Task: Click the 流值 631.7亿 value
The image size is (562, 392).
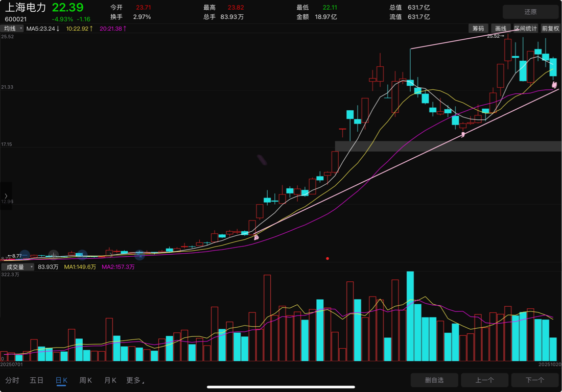Action: point(418,17)
